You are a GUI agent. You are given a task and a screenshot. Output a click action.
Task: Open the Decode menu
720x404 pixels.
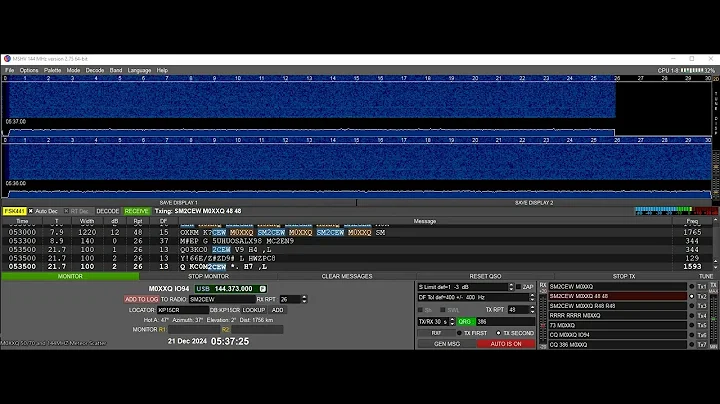(95, 70)
